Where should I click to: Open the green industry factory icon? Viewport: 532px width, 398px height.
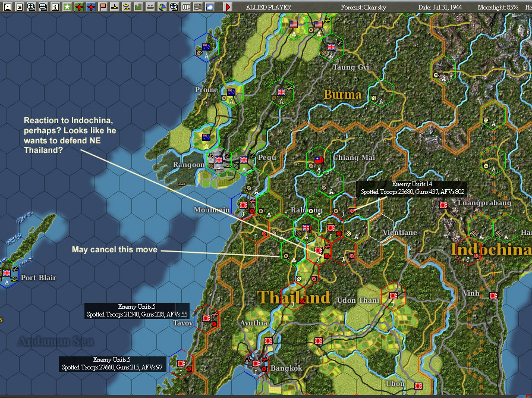(x=138, y=7)
